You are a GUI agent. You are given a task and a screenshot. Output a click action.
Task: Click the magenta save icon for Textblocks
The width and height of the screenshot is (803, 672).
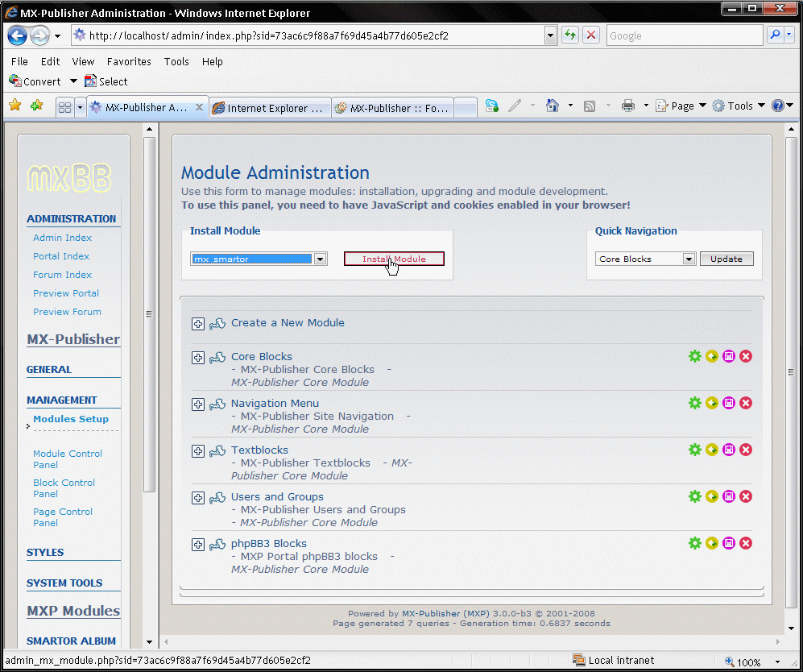click(729, 450)
